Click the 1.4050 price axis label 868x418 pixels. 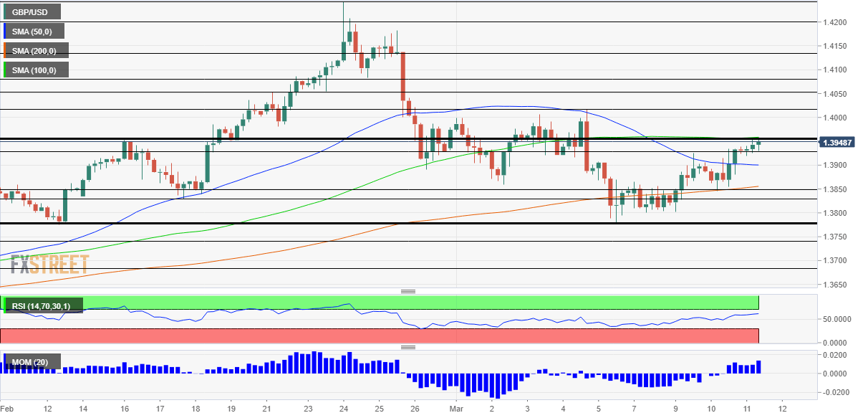[836, 94]
